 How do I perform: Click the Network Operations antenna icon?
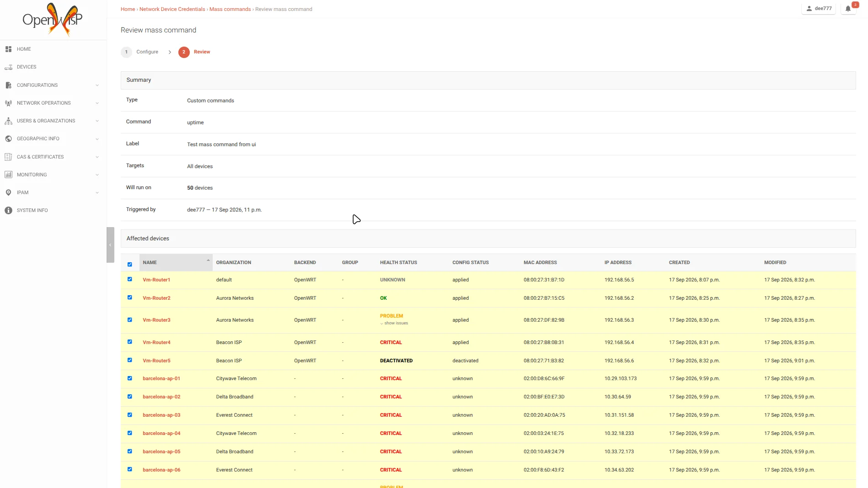[8, 103]
